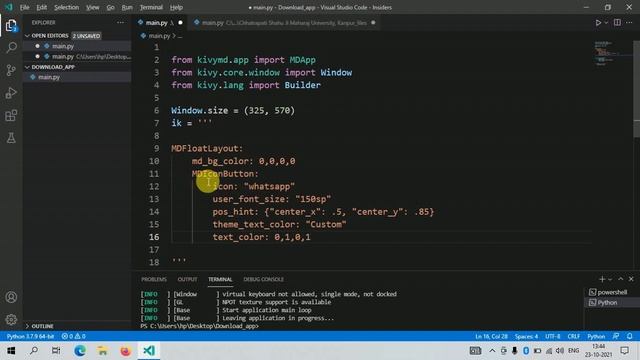
Task: Create new terminal with plus icon
Action: 602,279
